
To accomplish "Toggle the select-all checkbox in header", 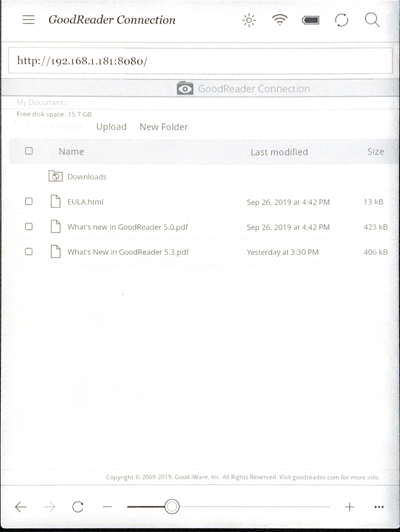I will (x=29, y=151).
